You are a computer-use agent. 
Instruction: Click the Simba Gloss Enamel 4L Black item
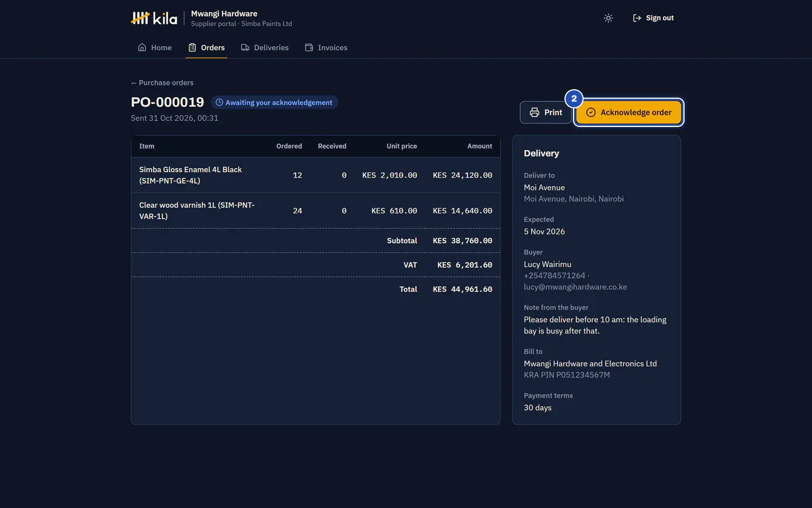pyautogui.click(x=191, y=175)
